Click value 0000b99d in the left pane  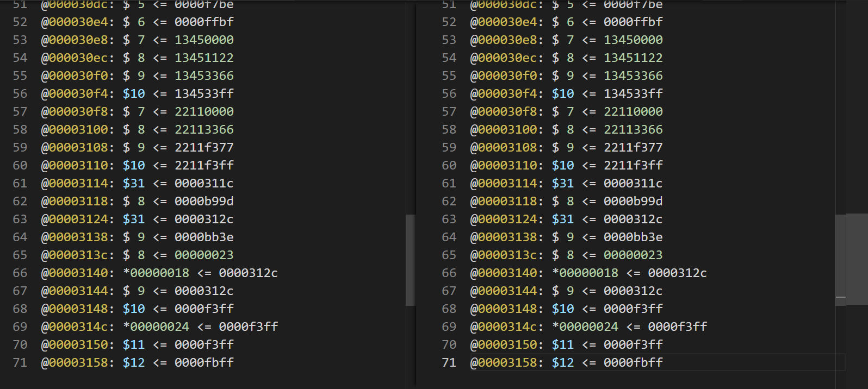(x=204, y=201)
